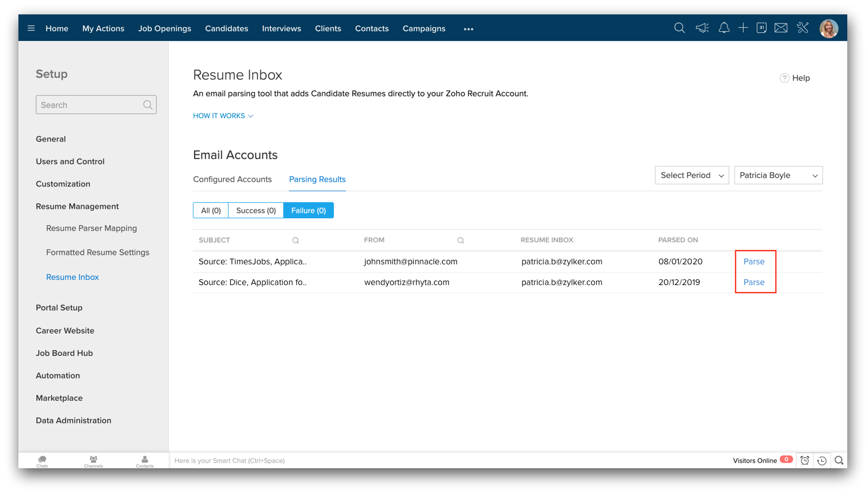Open Resume Parser Mapping
This screenshot has width=868, height=493.
(x=92, y=228)
